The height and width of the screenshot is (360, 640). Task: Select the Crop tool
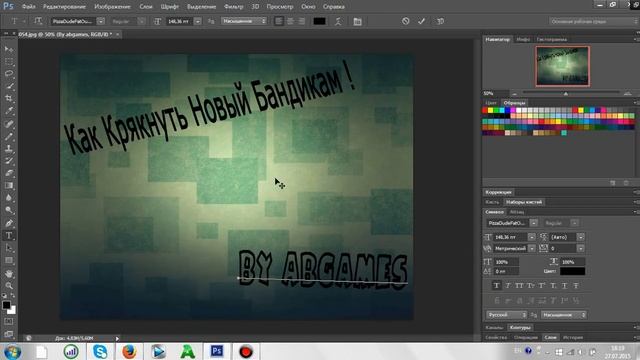[x=9, y=98]
